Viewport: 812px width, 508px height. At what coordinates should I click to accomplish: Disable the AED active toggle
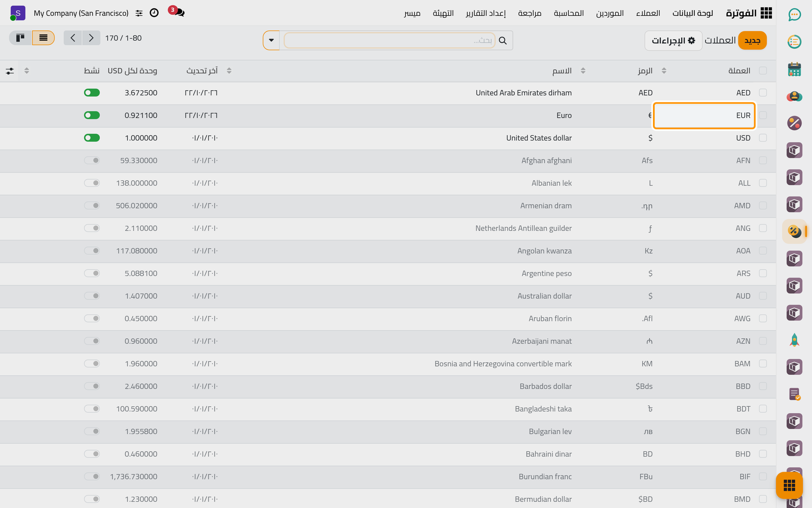click(92, 93)
